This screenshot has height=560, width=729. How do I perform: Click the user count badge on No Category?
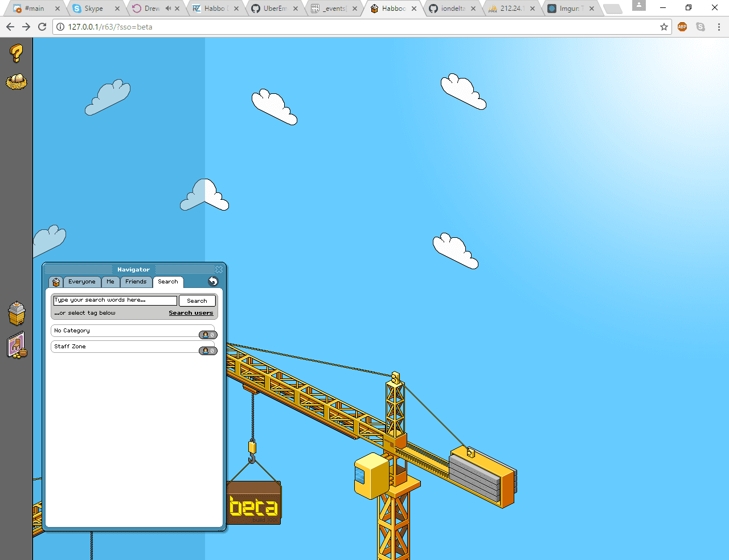pyautogui.click(x=208, y=335)
